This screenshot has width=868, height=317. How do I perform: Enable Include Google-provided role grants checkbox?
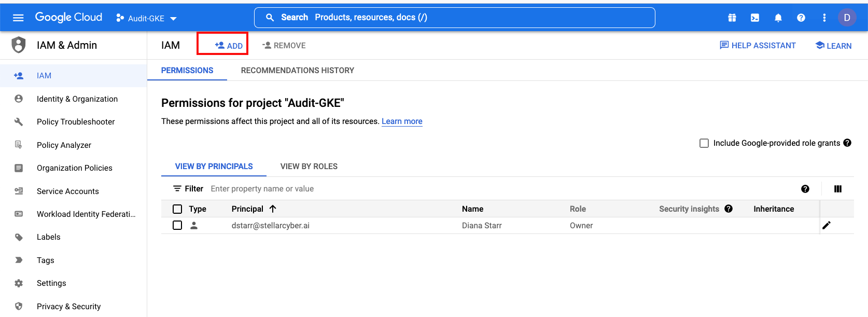pos(704,143)
